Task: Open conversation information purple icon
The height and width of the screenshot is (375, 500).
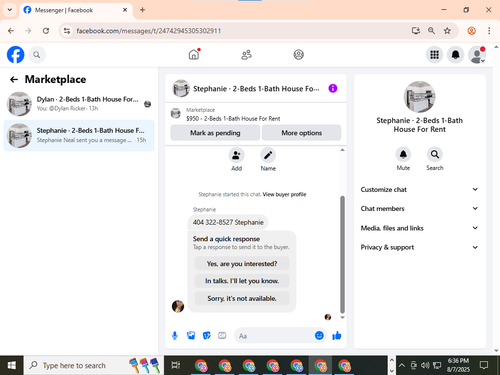Action: click(333, 88)
